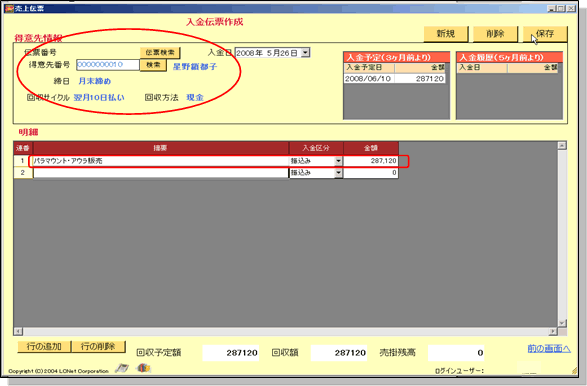The image size is (587, 386).
Task: Click horizontal scrollbar left arrow
Action: coord(18,331)
